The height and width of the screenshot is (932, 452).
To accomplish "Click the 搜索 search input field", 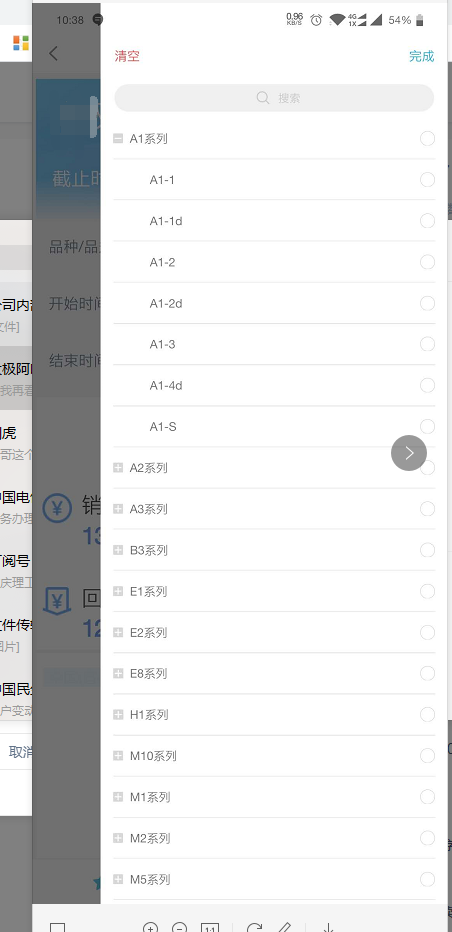I will tap(274, 97).
